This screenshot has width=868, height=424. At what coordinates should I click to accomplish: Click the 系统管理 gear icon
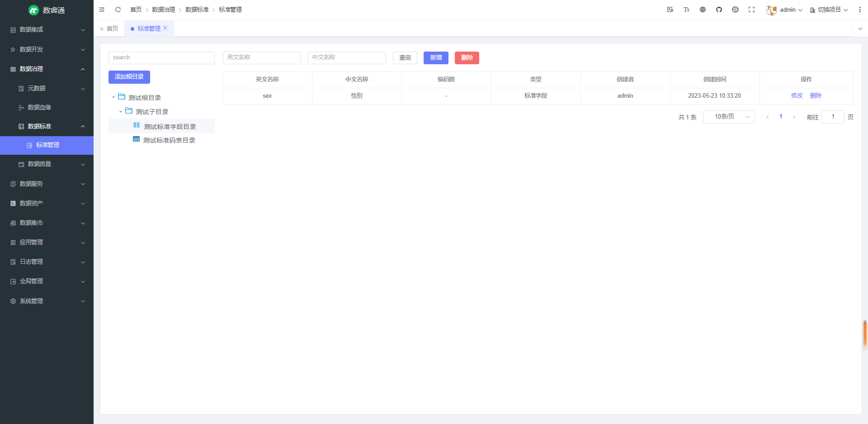[x=13, y=301]
